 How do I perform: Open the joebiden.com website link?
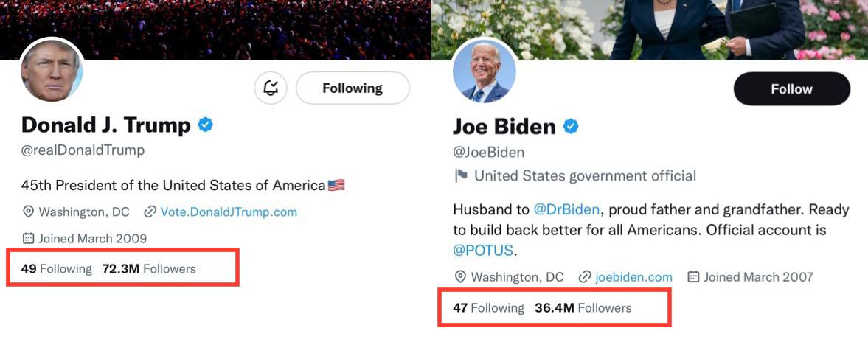click(x=633, y=277)
